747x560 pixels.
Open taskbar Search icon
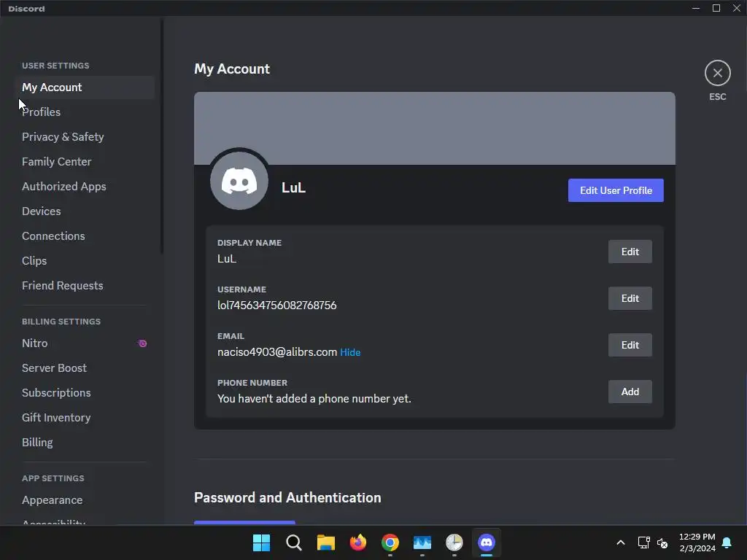[293, 542]
